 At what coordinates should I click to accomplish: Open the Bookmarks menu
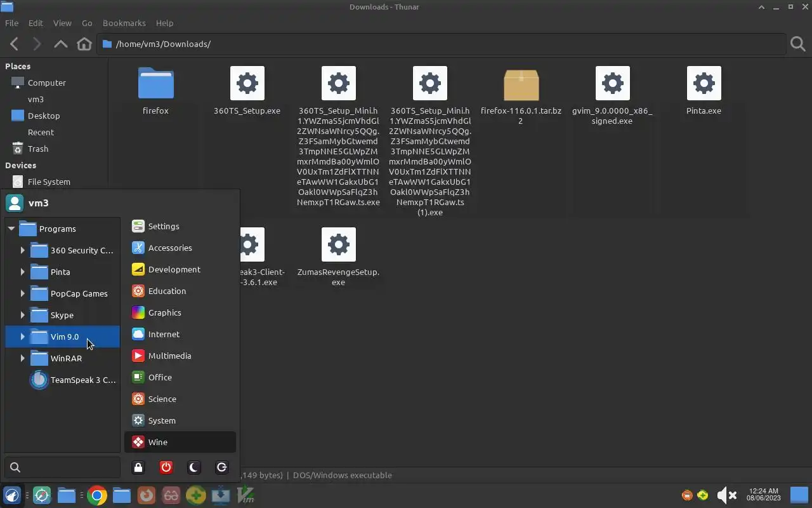click(x=124, y=23)
